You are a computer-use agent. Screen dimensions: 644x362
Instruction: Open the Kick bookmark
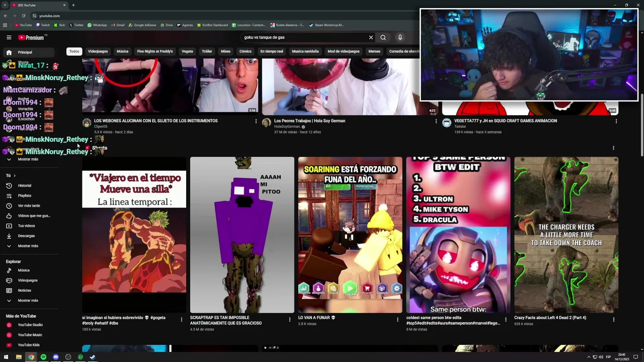click(x=59, y=25)
